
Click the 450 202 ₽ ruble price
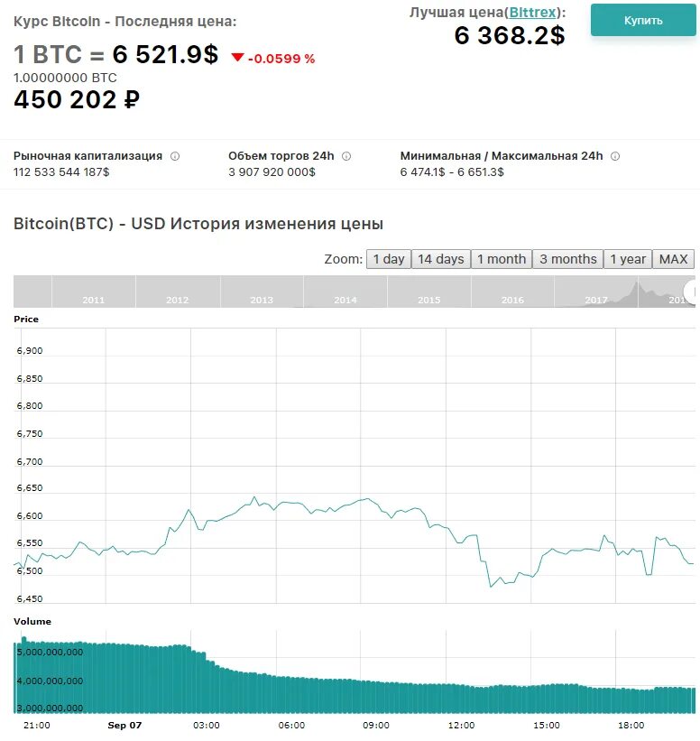[x=77, y=100]
